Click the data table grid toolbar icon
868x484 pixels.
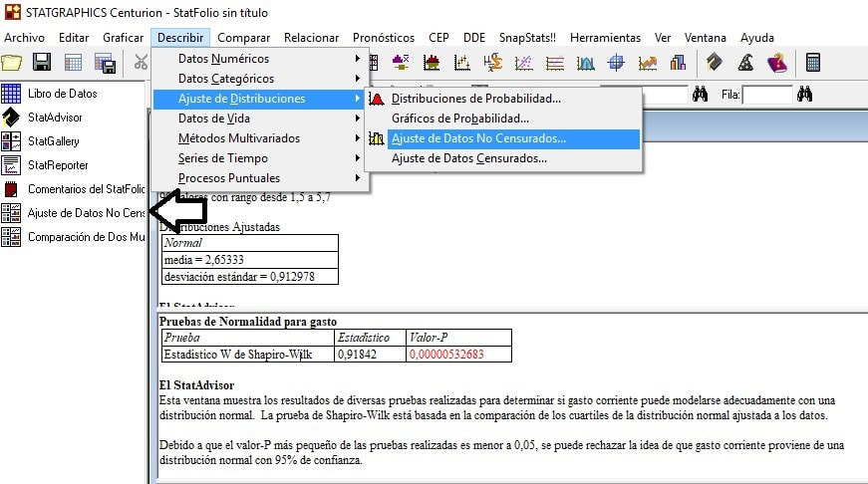(73, 63)
